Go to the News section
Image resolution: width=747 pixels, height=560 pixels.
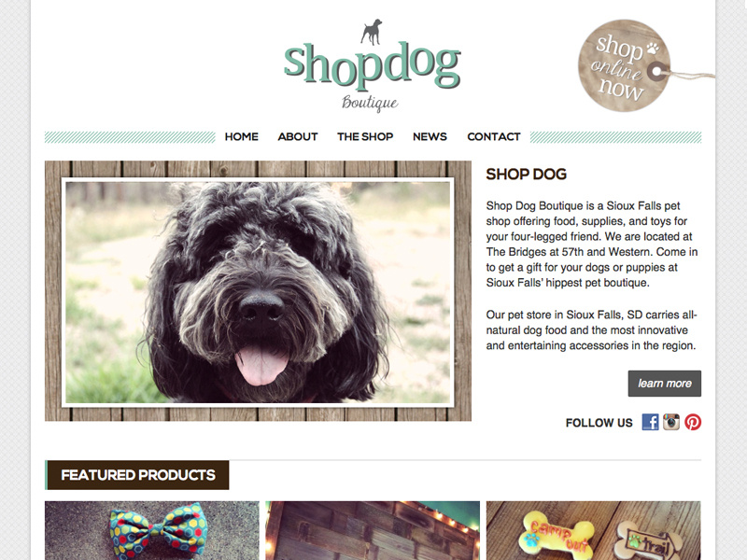pyautogui.click(x=430, y=136)
